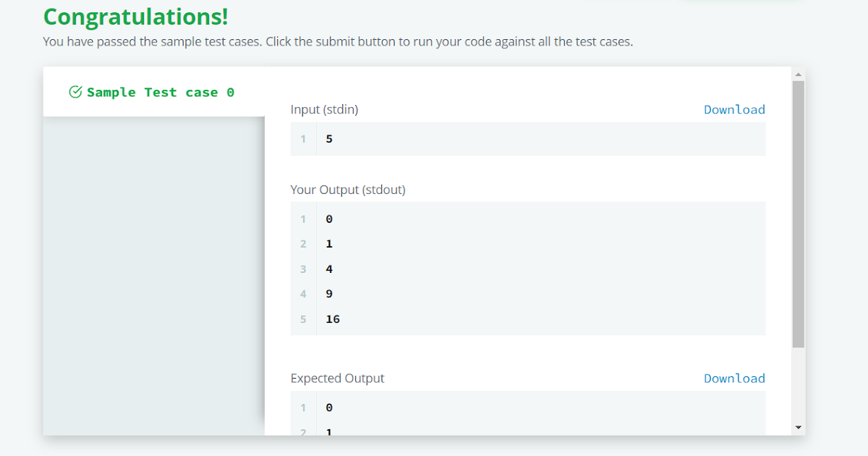Click value 4 in Your Output
This screenshot has width=868, height=456.
329,269
